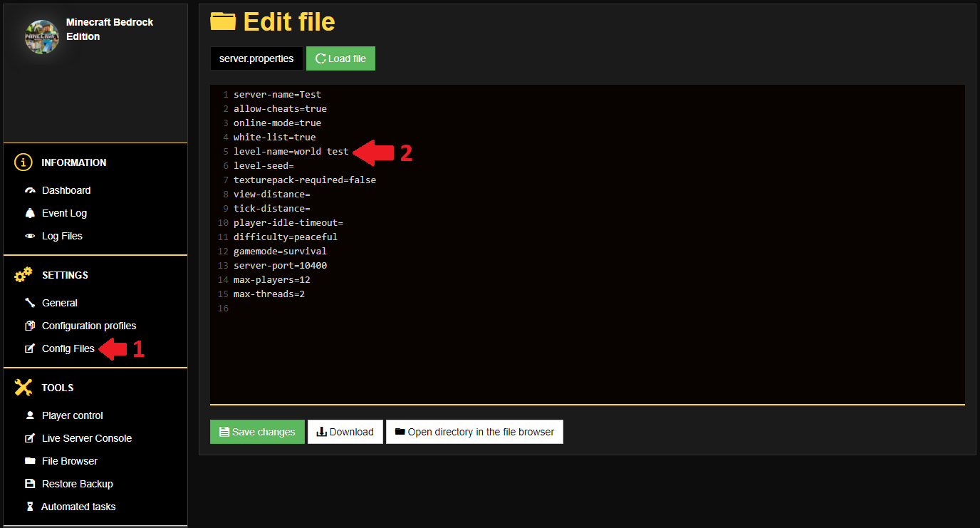This screenshot has height=528, width=980.
Task: Download the server.properties file
Action: pyautogui.click(x=345, y=432)
